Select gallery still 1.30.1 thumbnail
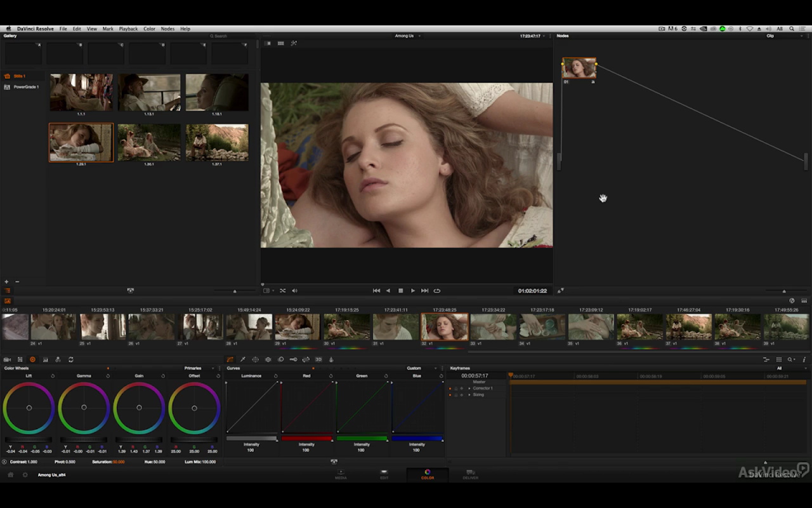 [149, 142]
